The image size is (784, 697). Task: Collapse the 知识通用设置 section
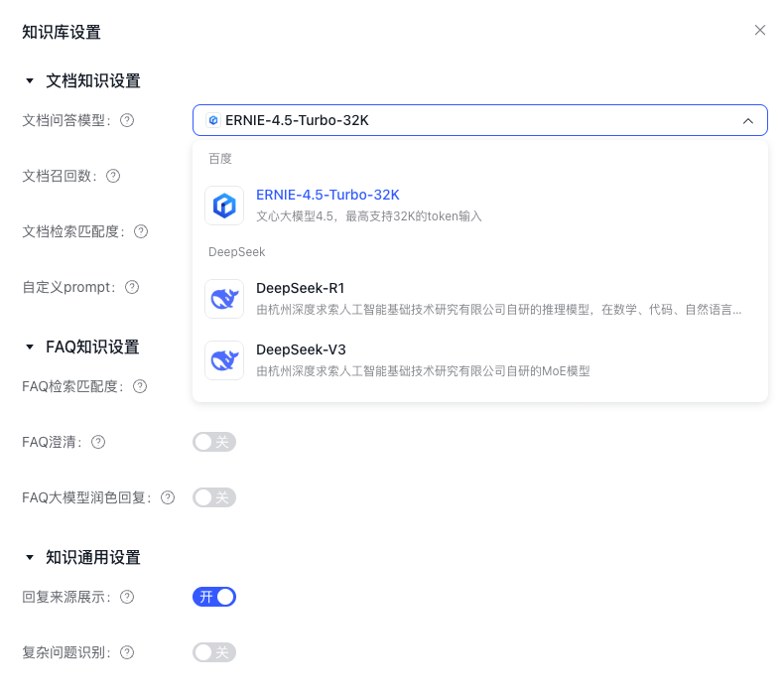[30, 557]
